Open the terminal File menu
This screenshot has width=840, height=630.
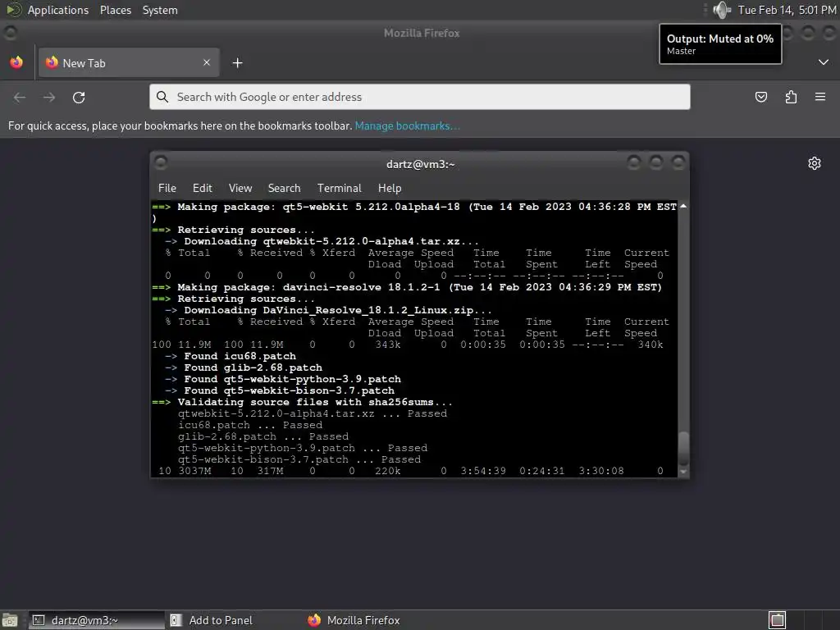pos(167,188)
